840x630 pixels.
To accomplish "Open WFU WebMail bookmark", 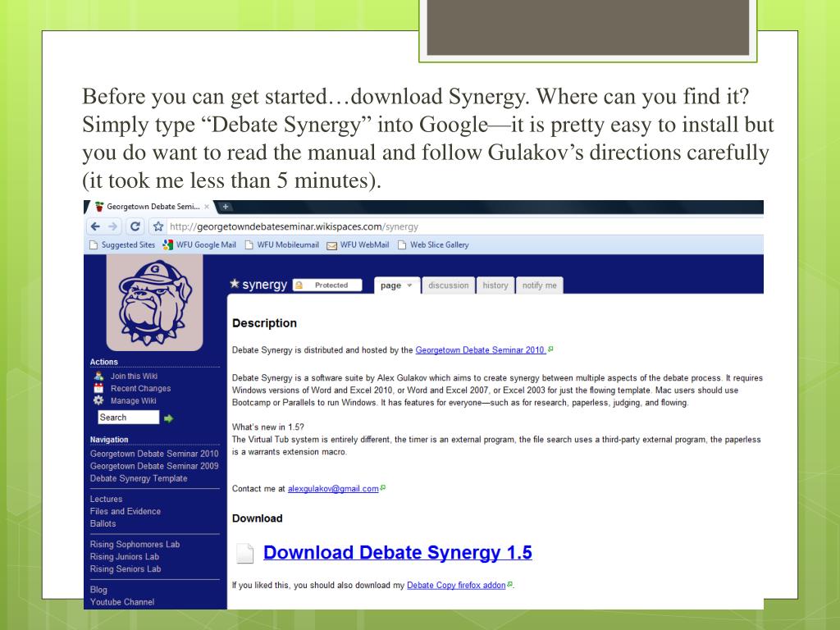I will tap(358, 244).
